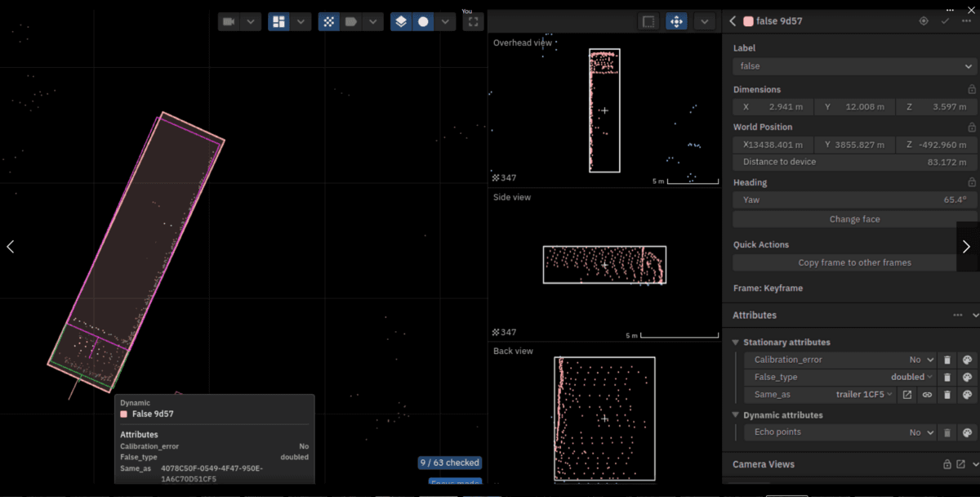Click the X dimension field 2.941 m
980x497 pixels.
click(772, 107)
